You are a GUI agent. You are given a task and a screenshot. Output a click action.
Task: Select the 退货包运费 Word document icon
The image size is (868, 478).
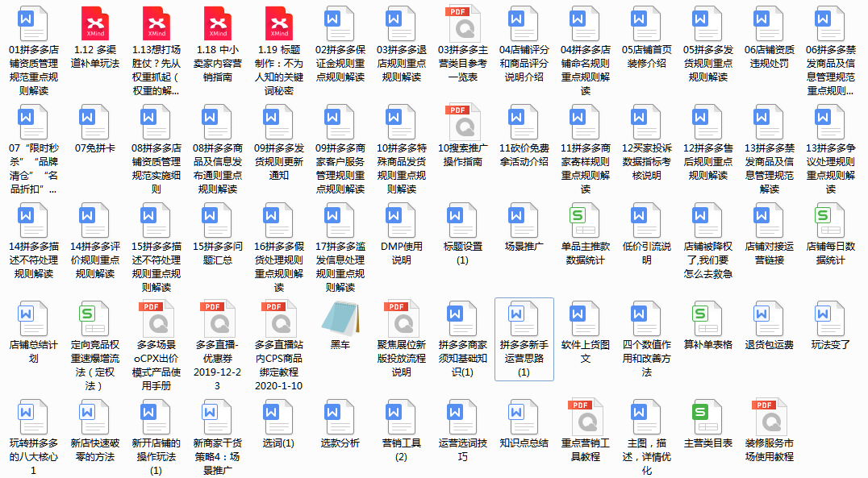coord(770,318)
